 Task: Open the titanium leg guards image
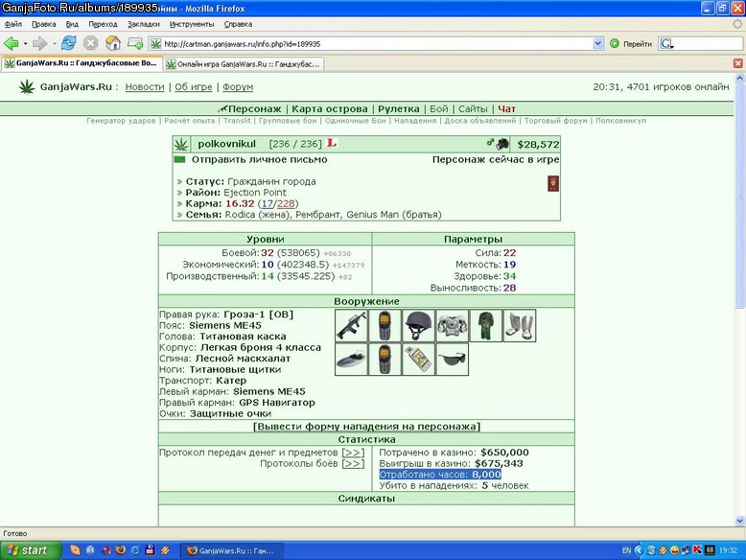(520, 325)
